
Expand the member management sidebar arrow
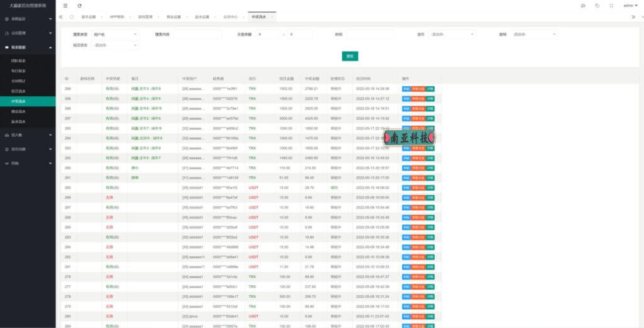pos(50,33)
